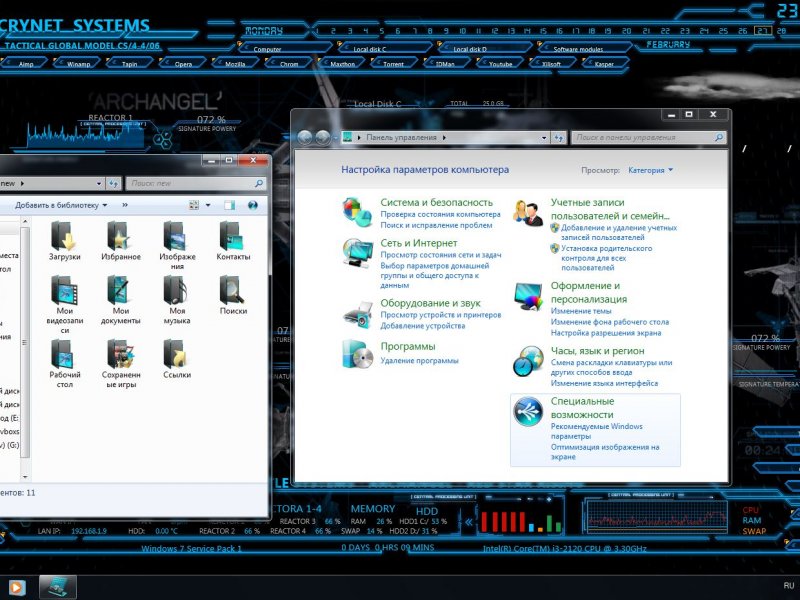
Task: Launch Torrent from the top bar
Action: [x=393, y=64]
